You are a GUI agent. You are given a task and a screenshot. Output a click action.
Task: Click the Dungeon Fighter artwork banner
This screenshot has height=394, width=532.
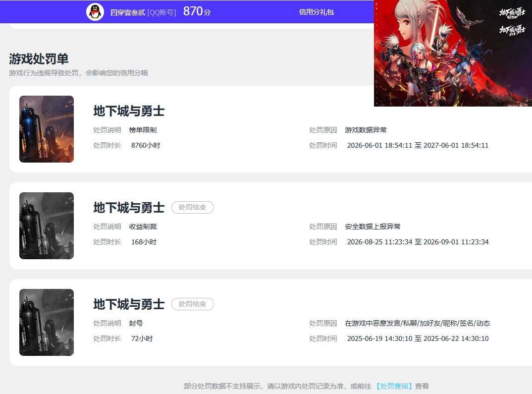pyautogui.click(x=453, y=53)
